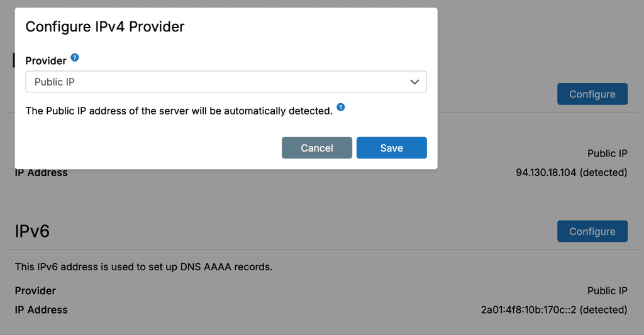Image resolution: width=644 pixels, height=335 pixels.
Task: Click the IP Address label under IPv6
Action: [41, 310]
